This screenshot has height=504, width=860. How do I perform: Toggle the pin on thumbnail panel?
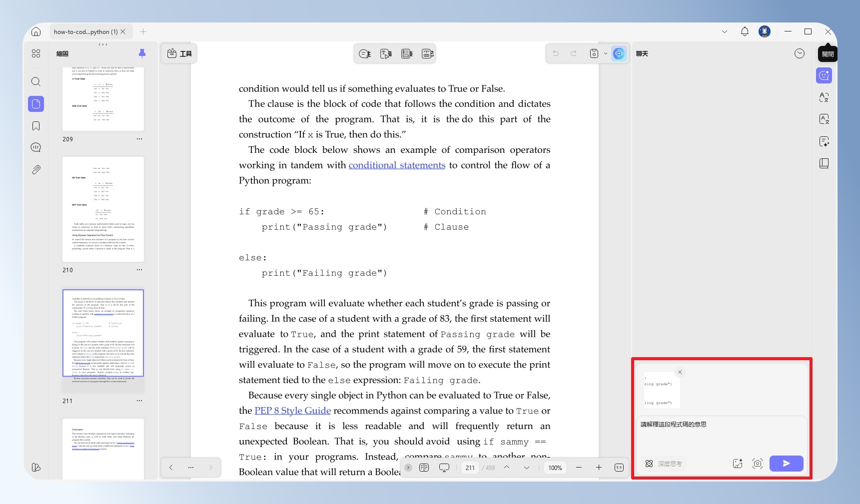point(142,53)
